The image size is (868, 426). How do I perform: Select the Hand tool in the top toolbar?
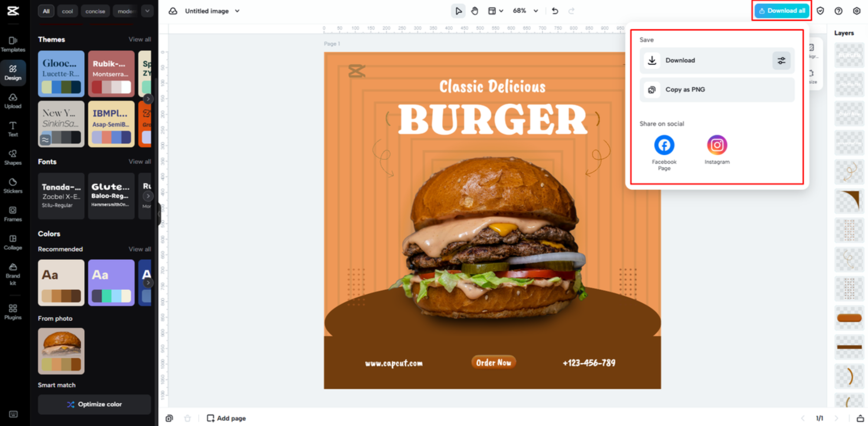click(x=475, y=11)
